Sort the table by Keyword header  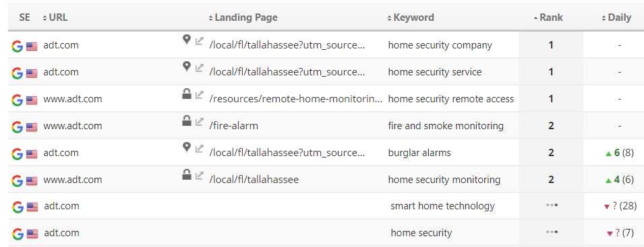tap(411, 17)
